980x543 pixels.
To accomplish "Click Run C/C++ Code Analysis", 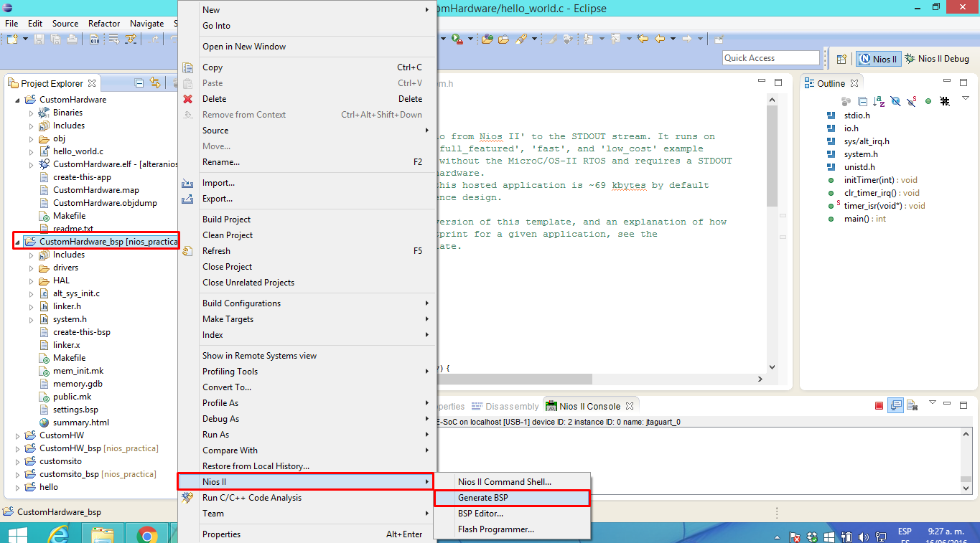I will pos(307,498).
